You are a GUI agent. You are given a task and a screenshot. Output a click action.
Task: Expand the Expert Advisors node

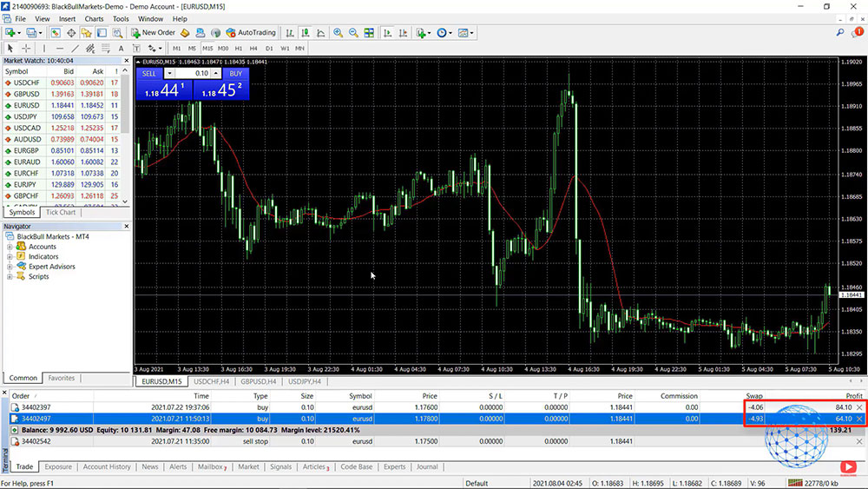click(10, 267)
